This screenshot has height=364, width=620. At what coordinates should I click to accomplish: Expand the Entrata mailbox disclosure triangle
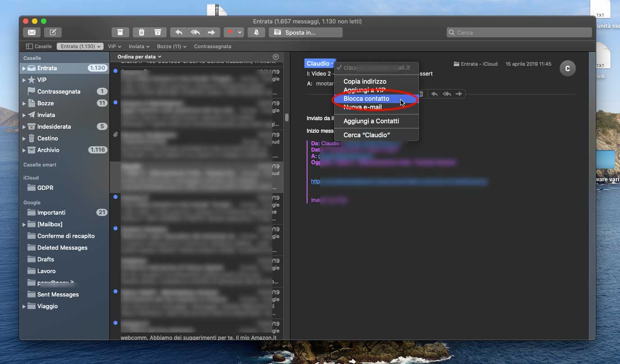(x=24, y=68)
